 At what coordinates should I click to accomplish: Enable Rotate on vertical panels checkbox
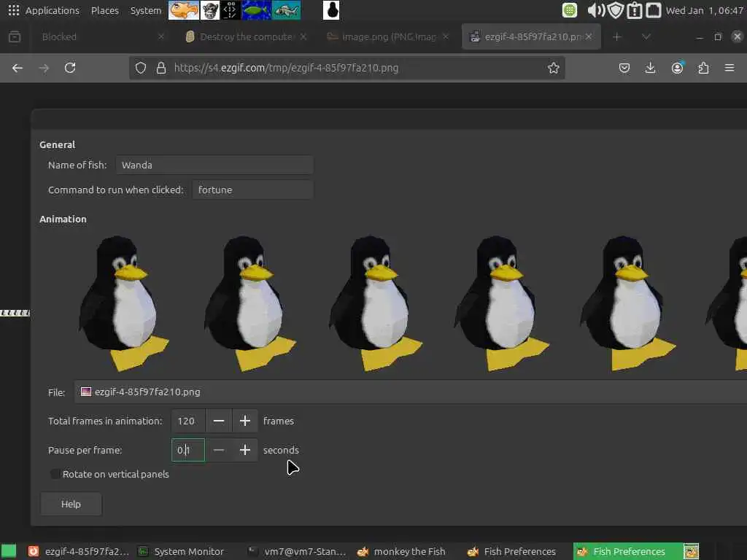coord(55,474)
